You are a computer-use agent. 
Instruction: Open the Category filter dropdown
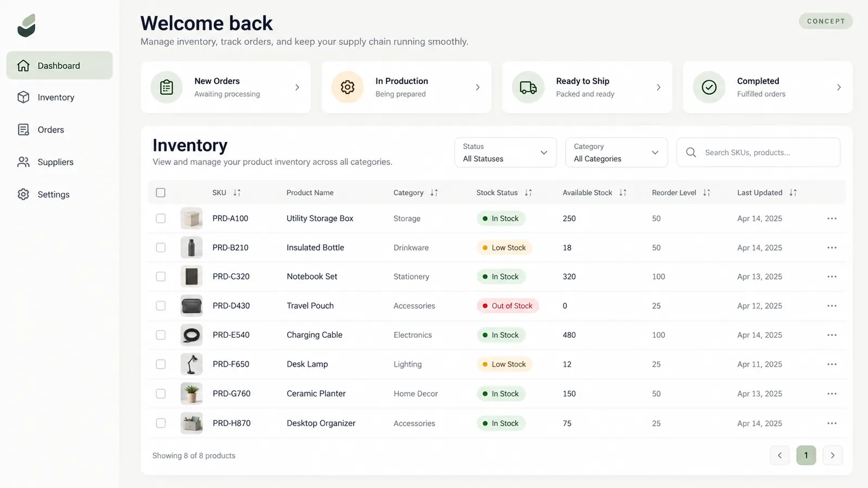[x=616, y=152]
